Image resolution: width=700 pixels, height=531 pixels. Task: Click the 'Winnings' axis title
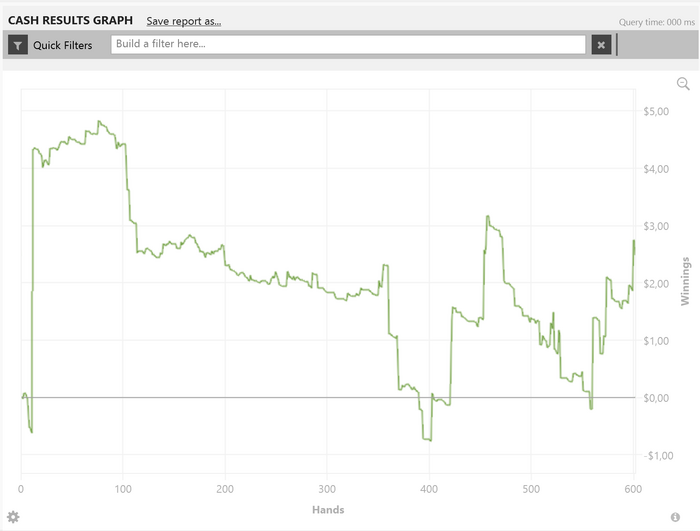685,281
